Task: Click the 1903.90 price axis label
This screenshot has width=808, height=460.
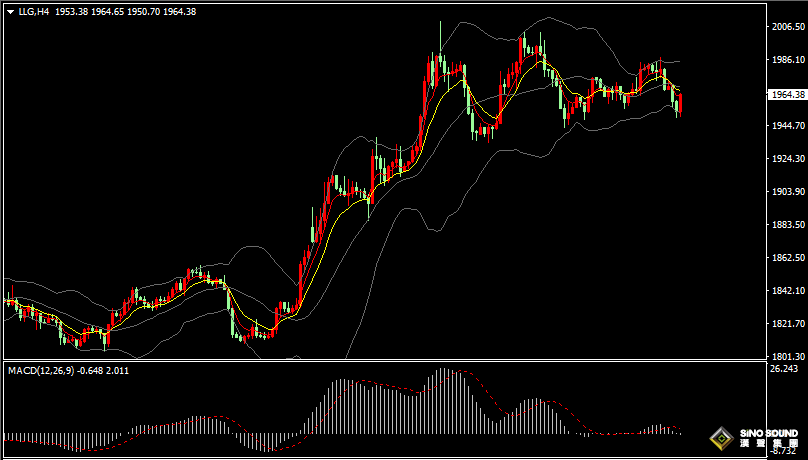Action: tap(786, 192)
